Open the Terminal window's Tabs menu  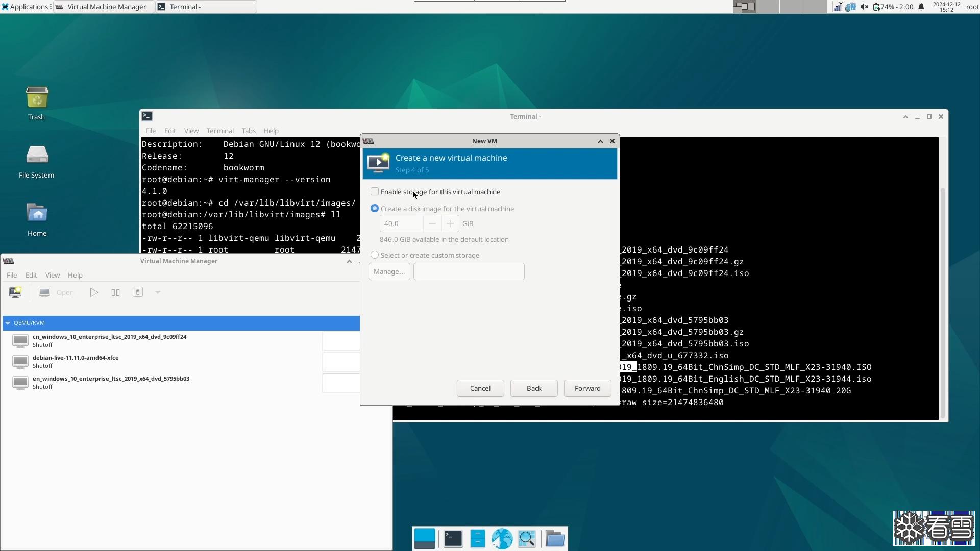click(249, 131)
